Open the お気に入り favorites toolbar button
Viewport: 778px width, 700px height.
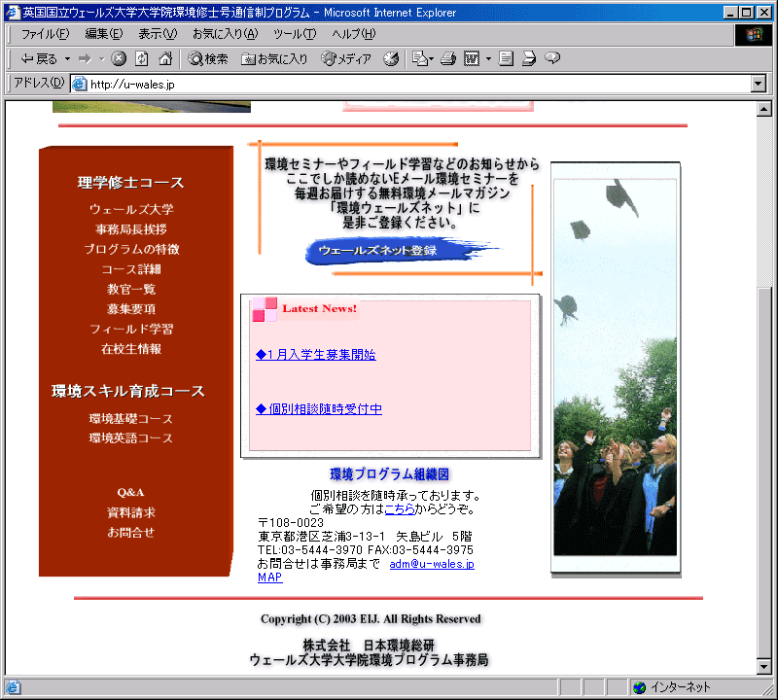point(274,59)
